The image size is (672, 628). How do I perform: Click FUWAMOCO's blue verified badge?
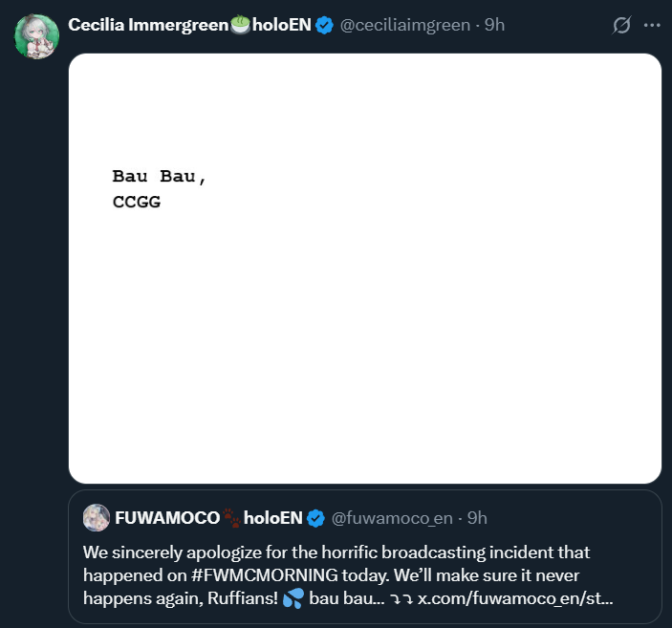[316, 518]
